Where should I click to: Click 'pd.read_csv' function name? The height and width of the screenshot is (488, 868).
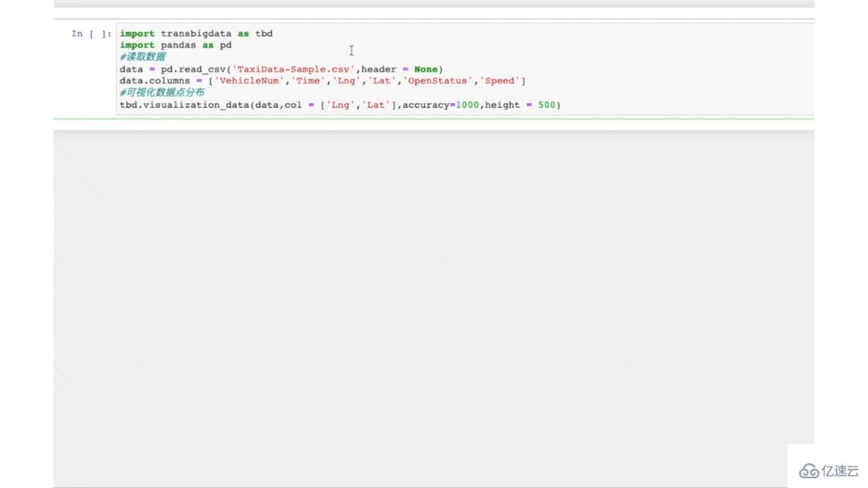click(x=193, y=69)
